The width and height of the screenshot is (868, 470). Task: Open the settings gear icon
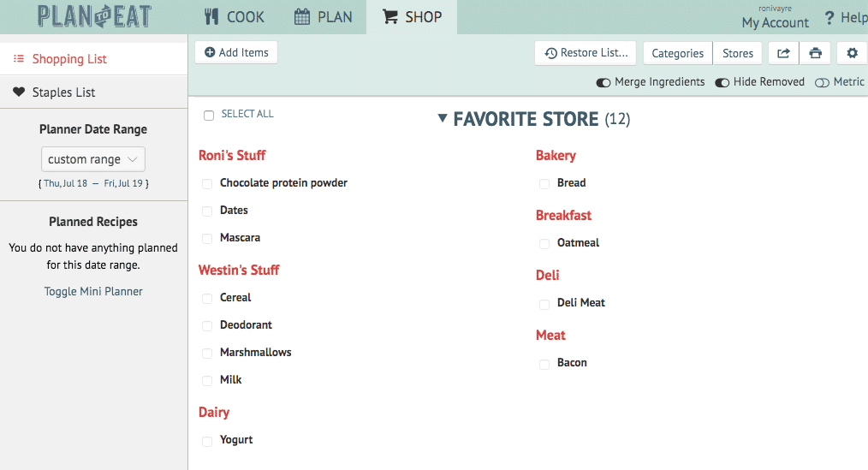click(x=852, y=53)
